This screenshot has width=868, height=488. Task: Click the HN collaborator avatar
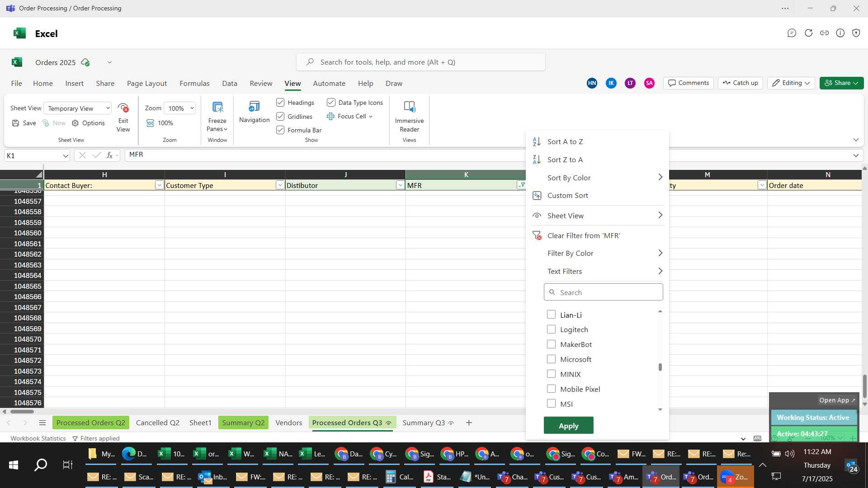click(592, 83)
